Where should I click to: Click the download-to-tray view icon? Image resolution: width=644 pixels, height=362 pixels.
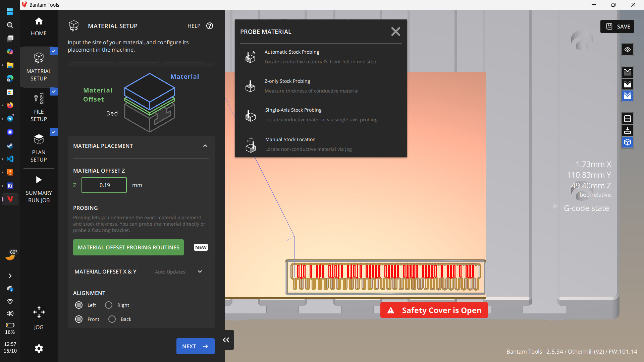[628, 130]
